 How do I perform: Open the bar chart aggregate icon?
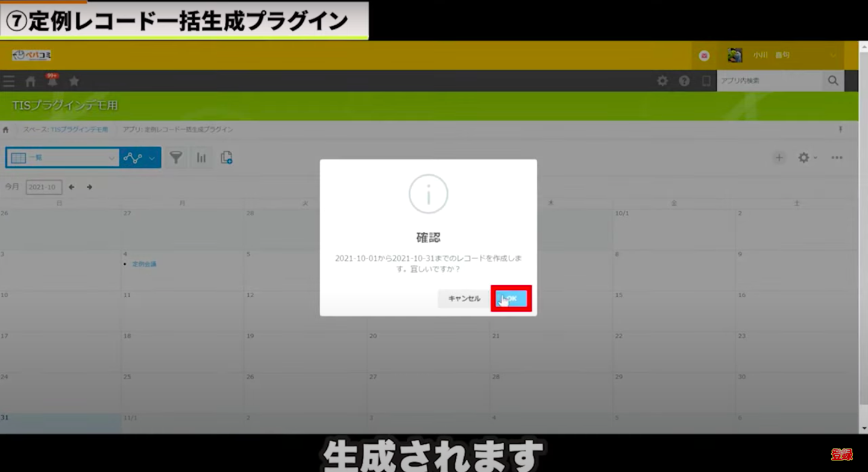(x=201, y=158)
